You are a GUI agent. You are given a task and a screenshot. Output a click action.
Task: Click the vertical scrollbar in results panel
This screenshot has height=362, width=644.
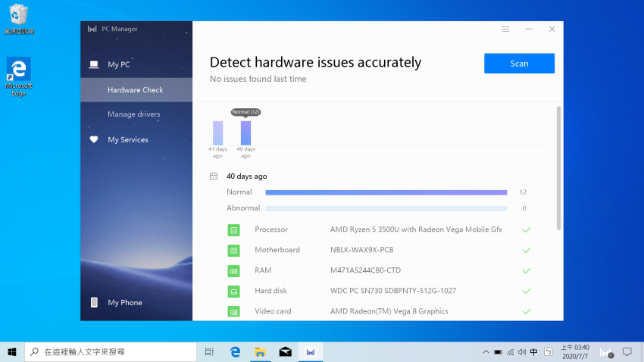(558, 168)
